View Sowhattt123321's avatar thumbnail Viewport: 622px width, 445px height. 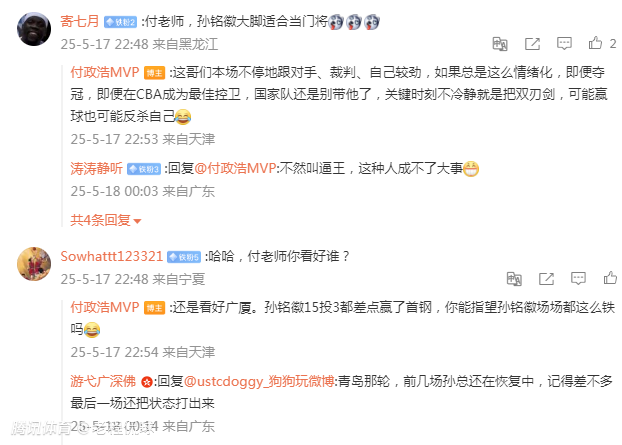pyautogui.click(x=34, y=264)
